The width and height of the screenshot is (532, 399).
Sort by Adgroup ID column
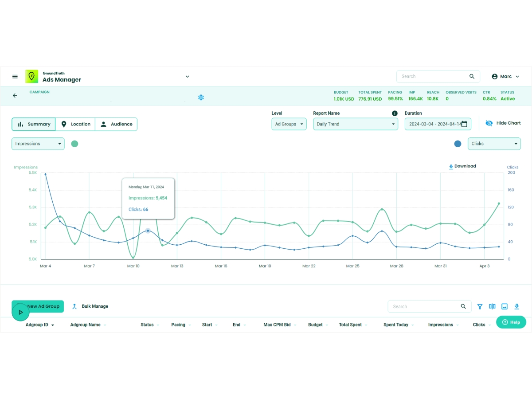[x=40, y=325]
